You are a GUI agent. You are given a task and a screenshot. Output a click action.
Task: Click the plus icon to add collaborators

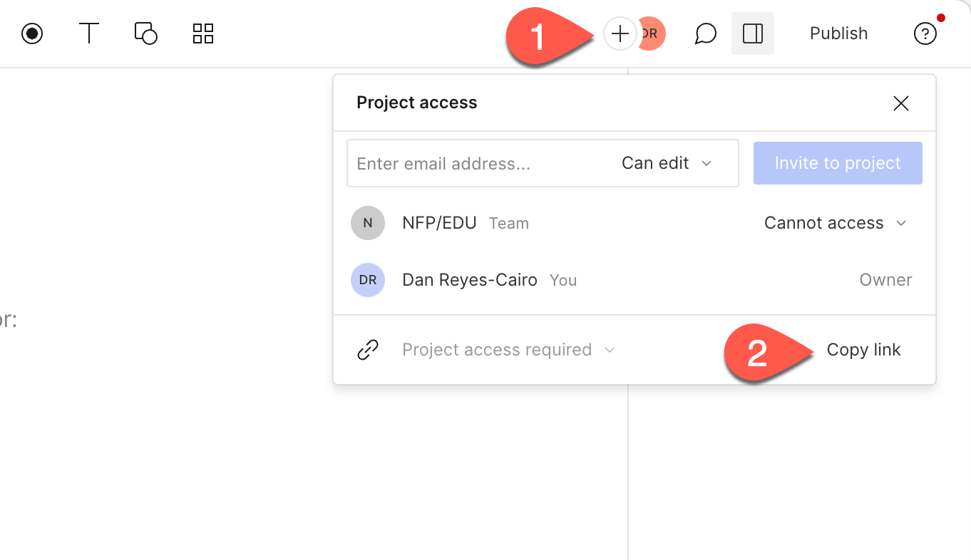coord(620,33)
